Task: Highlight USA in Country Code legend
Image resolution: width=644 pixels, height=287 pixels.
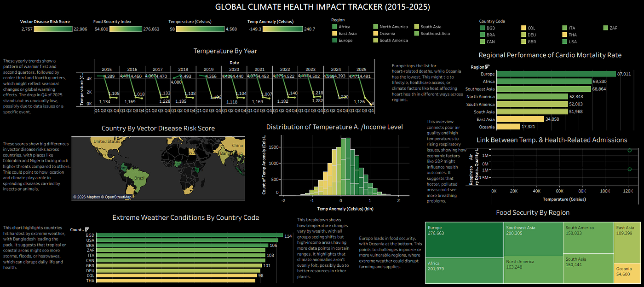Action: [x=564, y=41]
